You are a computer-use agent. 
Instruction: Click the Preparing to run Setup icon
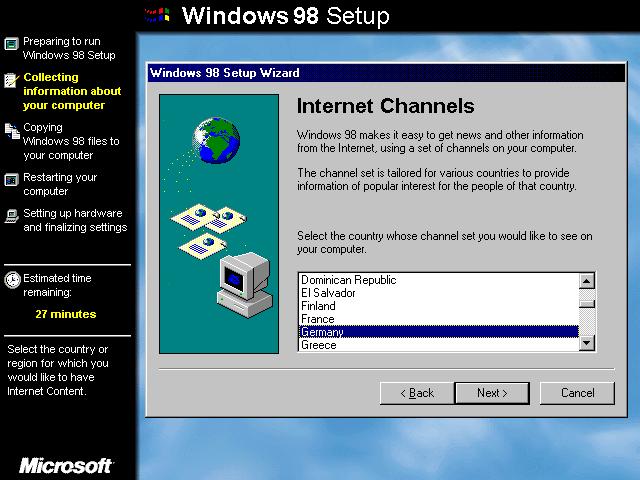11,44
